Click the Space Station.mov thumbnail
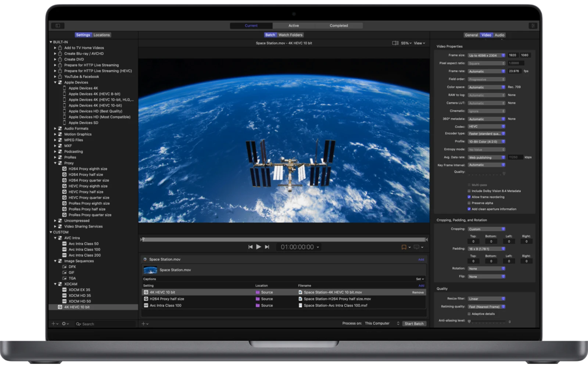This screenshot has height=368, width=588. (x=150, y=270)
